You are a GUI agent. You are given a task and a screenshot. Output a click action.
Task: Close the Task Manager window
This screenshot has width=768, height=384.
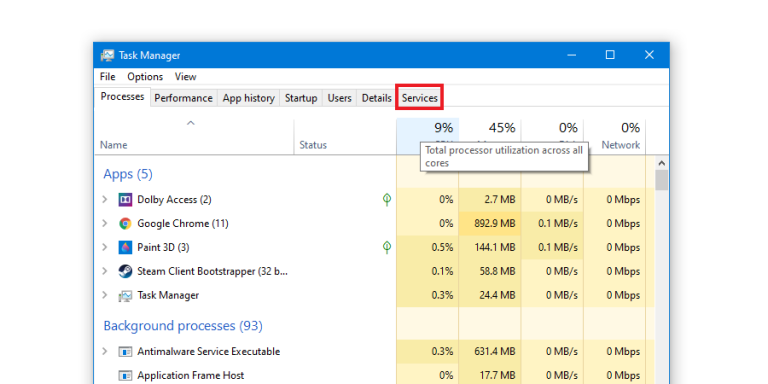[x=649, y=55]
